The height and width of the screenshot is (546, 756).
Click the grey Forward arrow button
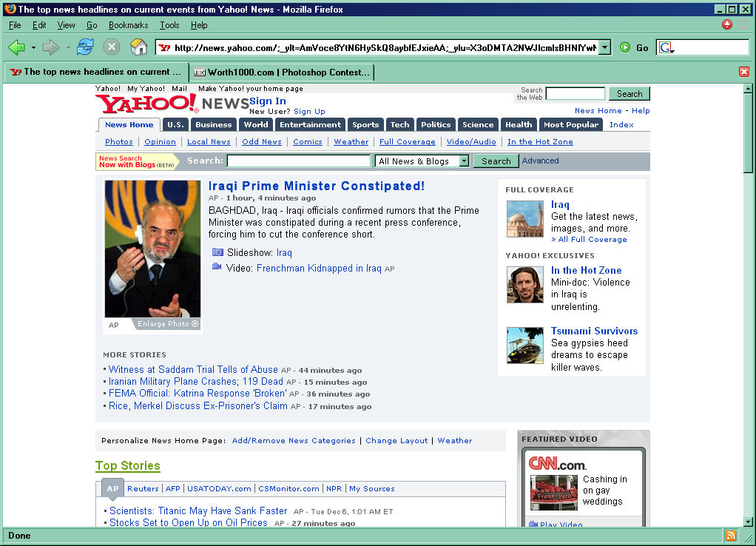click(x=50, y=47)
